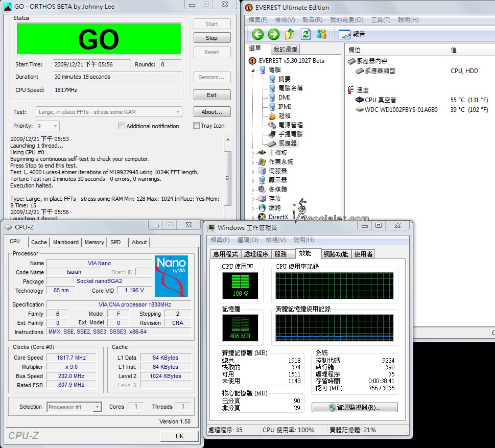Select the 感應器 sensor item in EVEREST tree

click(x=287, y=144)
